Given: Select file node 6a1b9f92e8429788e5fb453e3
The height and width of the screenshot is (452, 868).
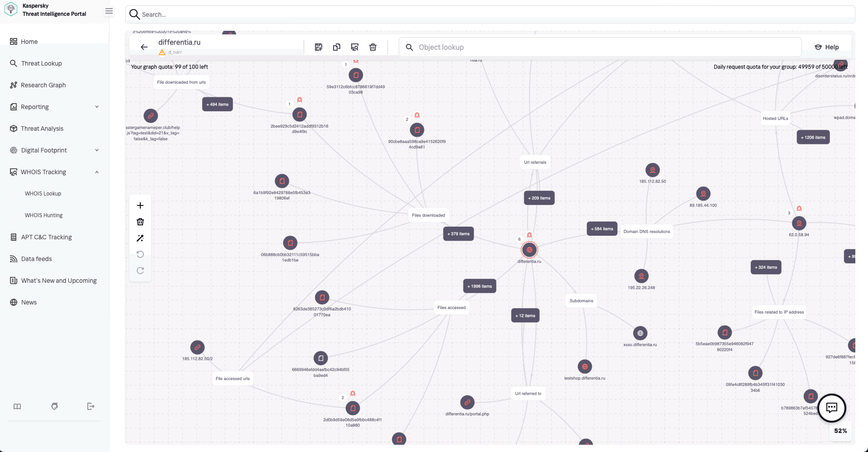Looking at the screenshot, I should point(282,181).
